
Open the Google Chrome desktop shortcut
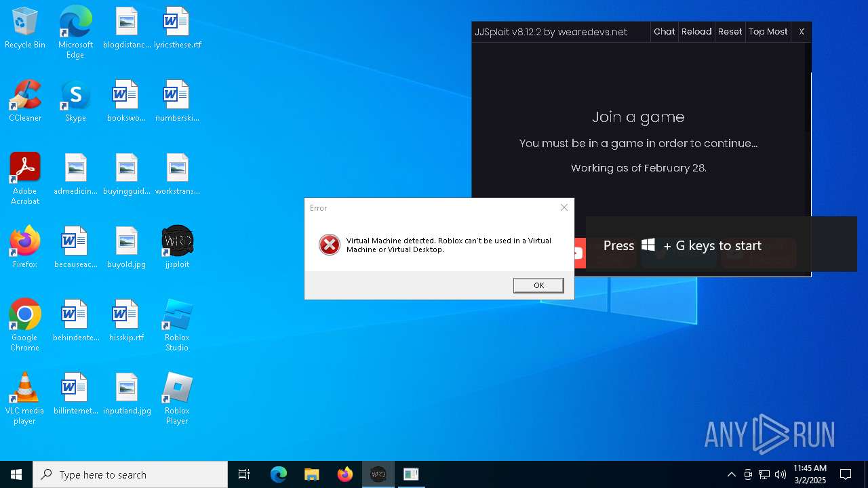point(25,325)
